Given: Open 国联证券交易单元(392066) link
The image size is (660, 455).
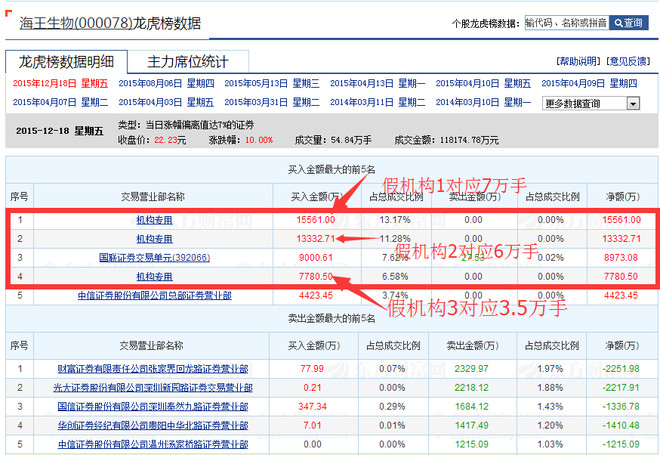Looking at the screenshot, I should click(x=154, y=257).
